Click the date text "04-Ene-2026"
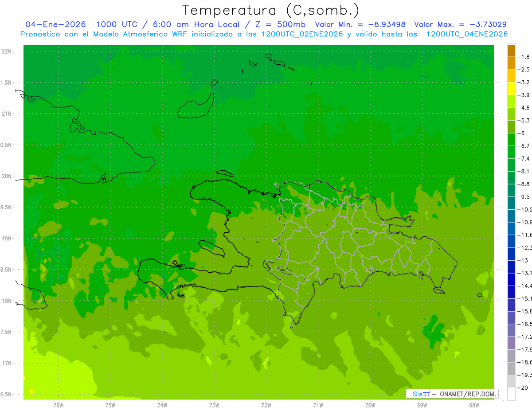Screen dimensions: 532x411 coord(56,24)
